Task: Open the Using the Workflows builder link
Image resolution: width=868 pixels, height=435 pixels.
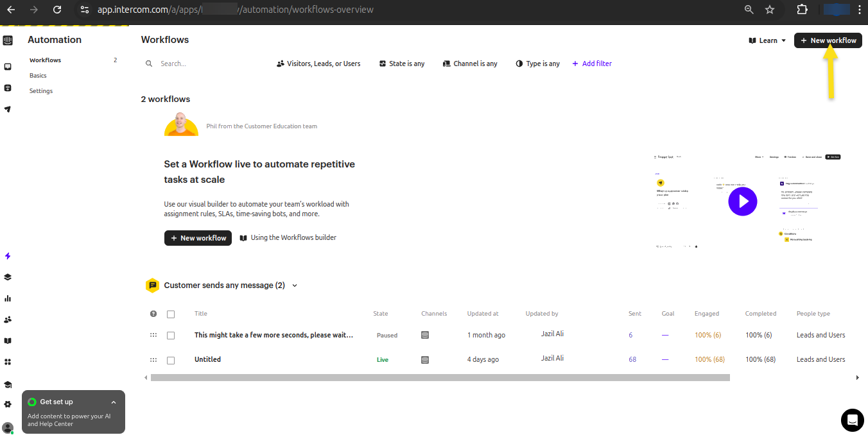Action: click(288, 237)
